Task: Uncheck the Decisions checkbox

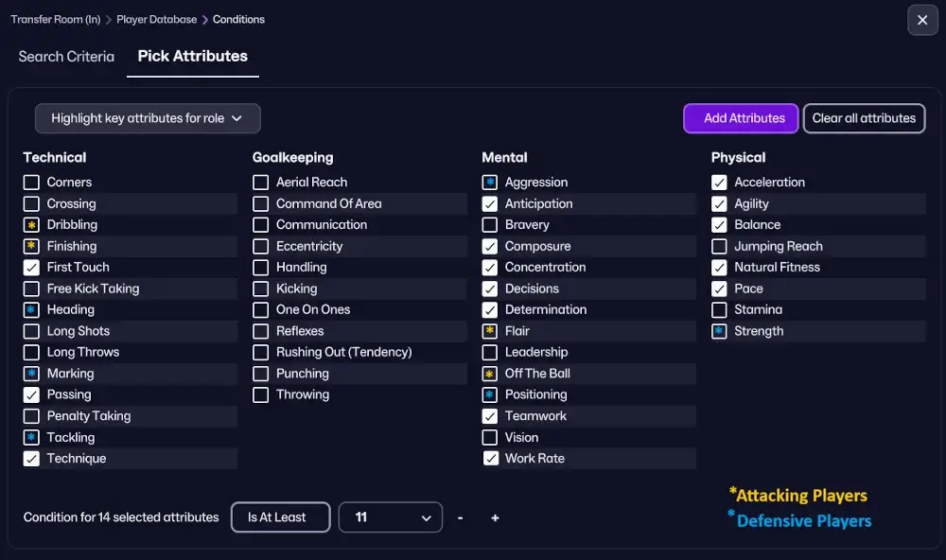Action: click(x=490, y=289)
